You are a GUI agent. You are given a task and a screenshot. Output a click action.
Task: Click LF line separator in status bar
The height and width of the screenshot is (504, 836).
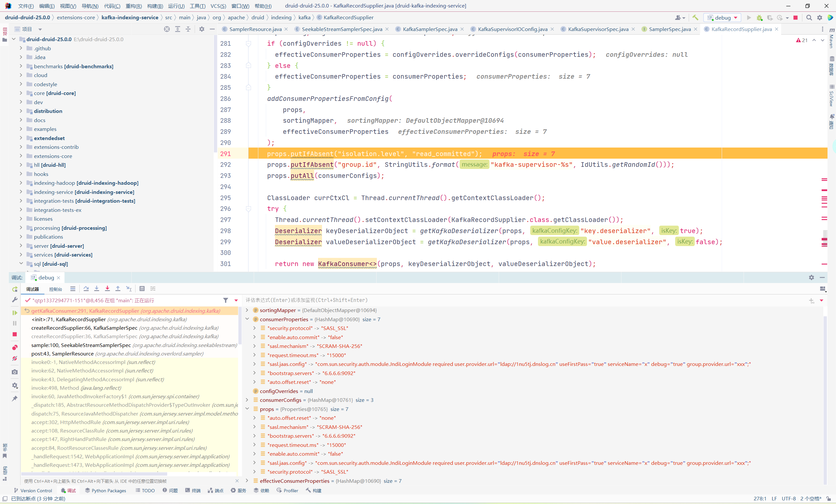pos(774,498)
